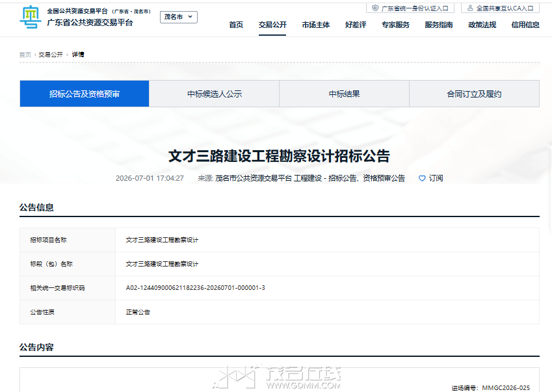The width and height of the screenshot is (552, 392).
Task: Open the 好差评 navigation item
Action: (x=356, y=25)
